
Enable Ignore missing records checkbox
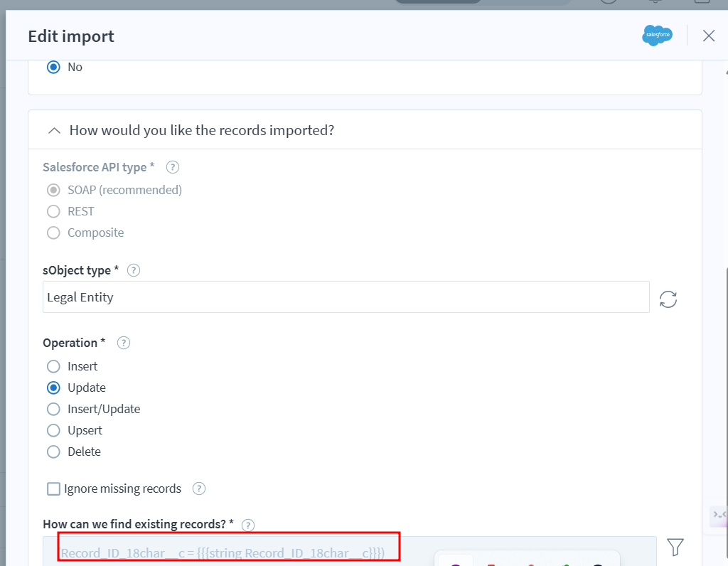(x=53, y=489)
